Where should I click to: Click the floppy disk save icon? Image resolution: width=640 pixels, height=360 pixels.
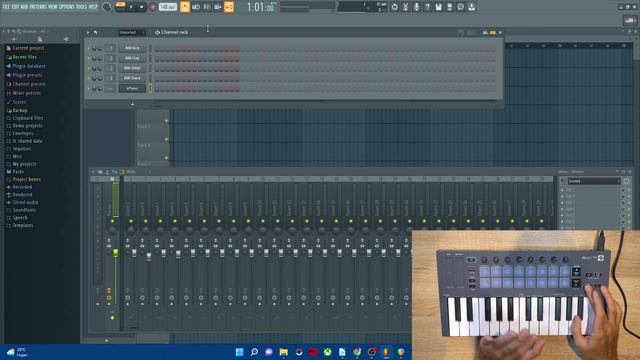coord(438,7)
